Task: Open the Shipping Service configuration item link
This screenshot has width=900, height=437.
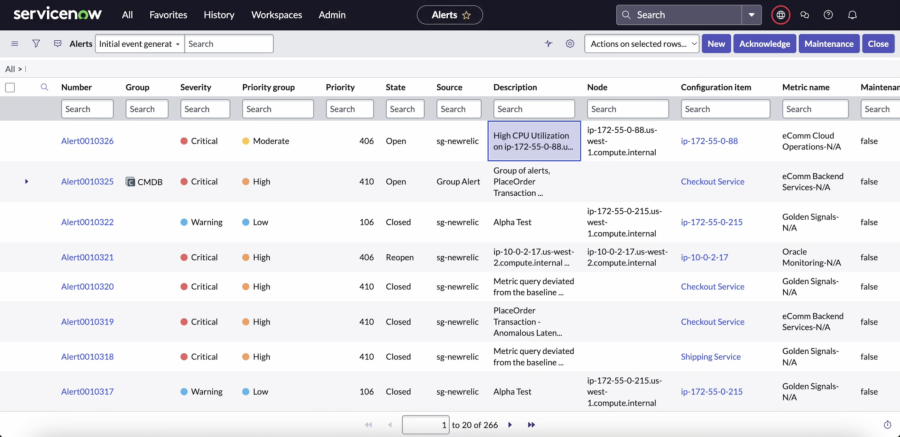Action: (711, 357)
